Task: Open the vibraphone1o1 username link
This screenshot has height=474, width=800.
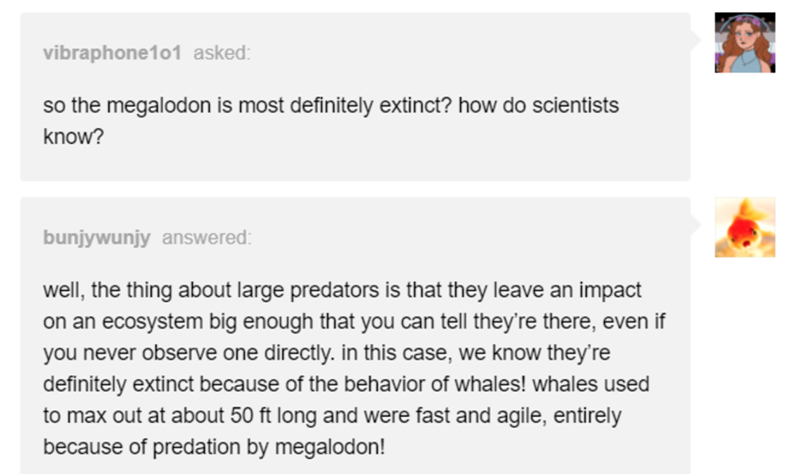Action: pyautogui.click(x=112, y=54)
